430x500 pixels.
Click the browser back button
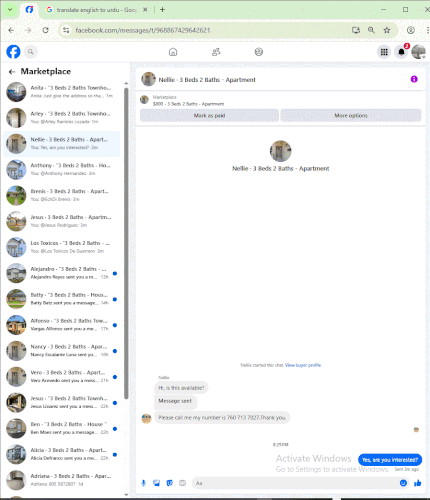11,30
